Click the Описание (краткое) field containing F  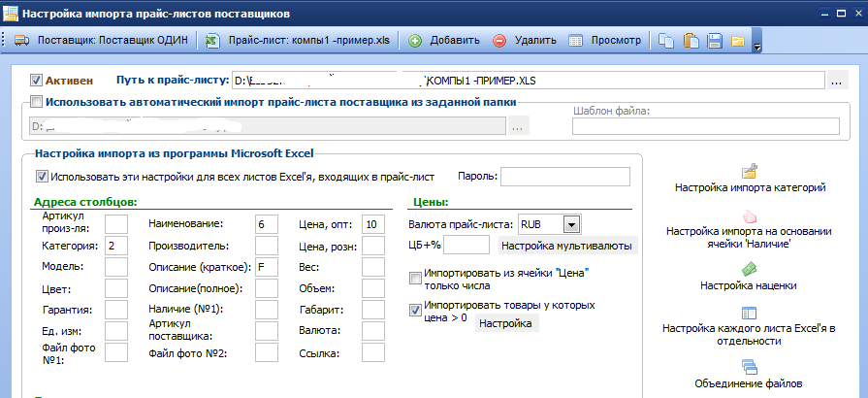(x=267, y=267)
